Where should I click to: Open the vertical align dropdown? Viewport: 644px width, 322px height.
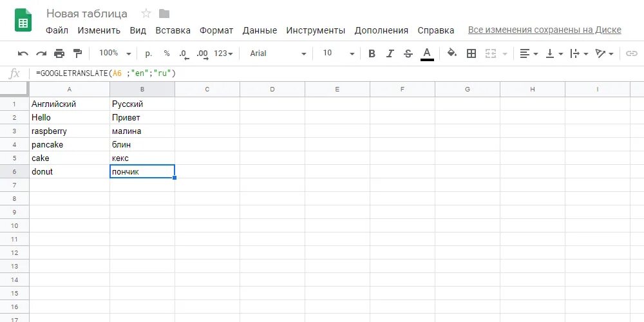tap(554, 53)
